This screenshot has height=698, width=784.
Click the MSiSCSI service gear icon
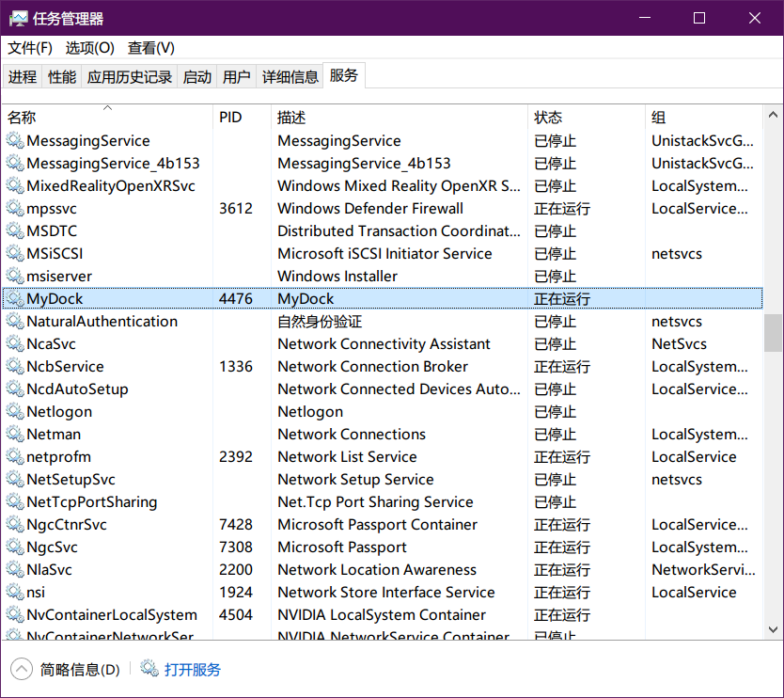[15, 253]
